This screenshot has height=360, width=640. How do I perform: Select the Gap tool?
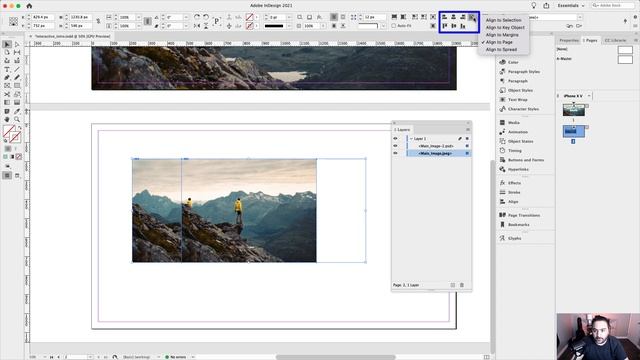(x=17, y=52)
